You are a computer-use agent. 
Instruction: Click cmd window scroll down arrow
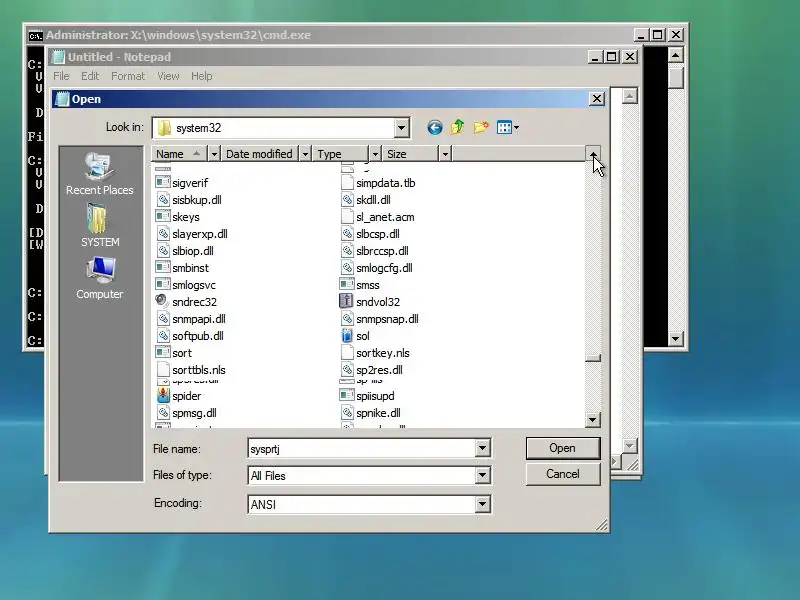click(676, 337)
